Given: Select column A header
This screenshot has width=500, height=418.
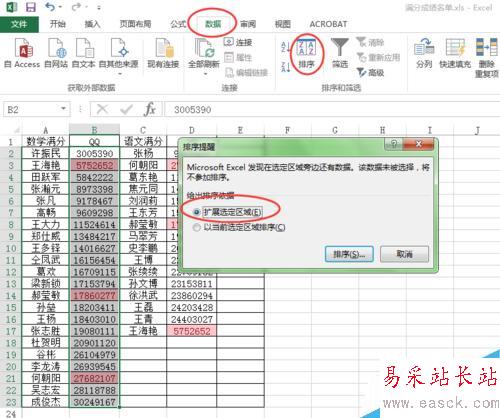Looking at the screenshot, I should click(45, 130).
